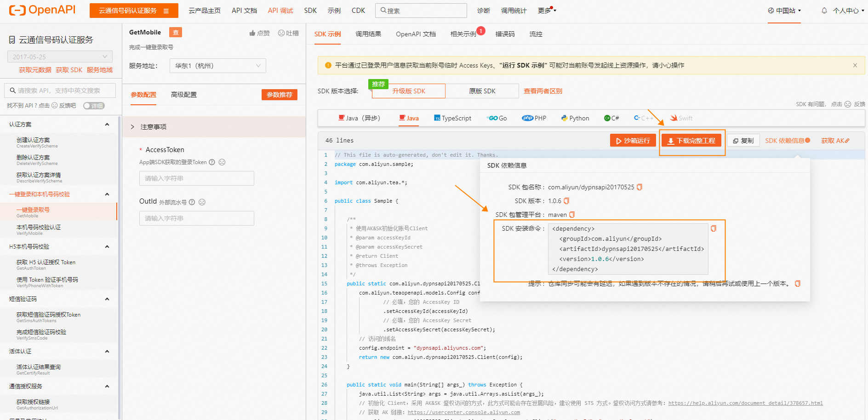The height and width of the screenshot is (420, 868).
Task: Open the notification bell
Action: click(x=824, y=10)
